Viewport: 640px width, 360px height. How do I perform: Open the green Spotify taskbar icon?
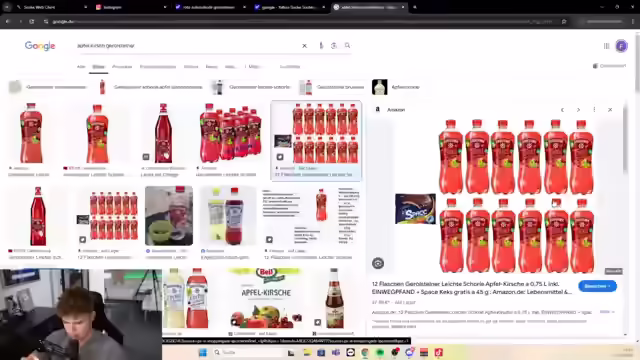point(380,352)
